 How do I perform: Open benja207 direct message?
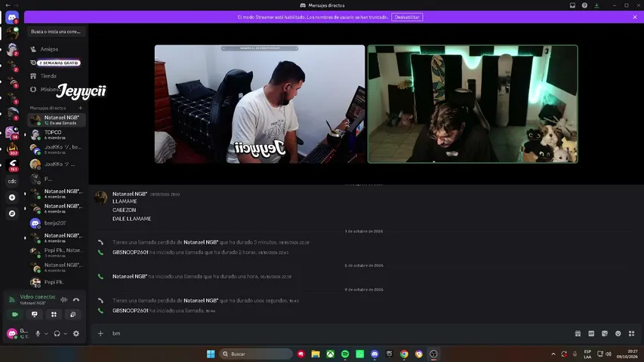[x=57, y=223]
